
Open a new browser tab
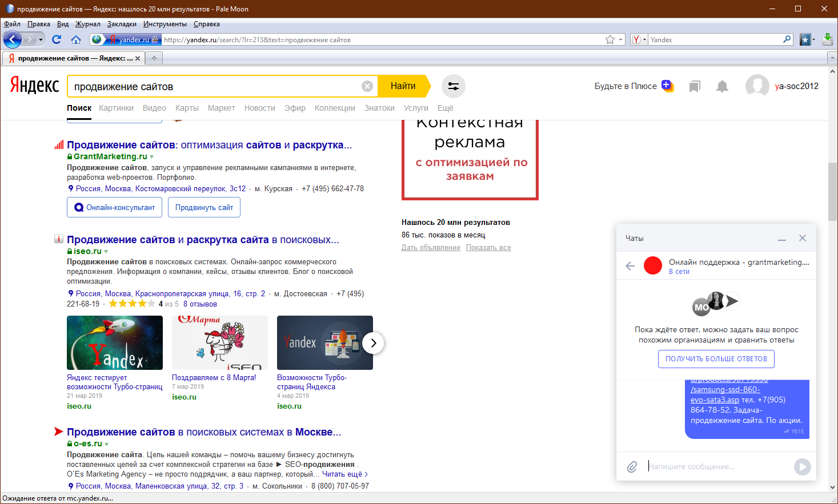[154, 58]
